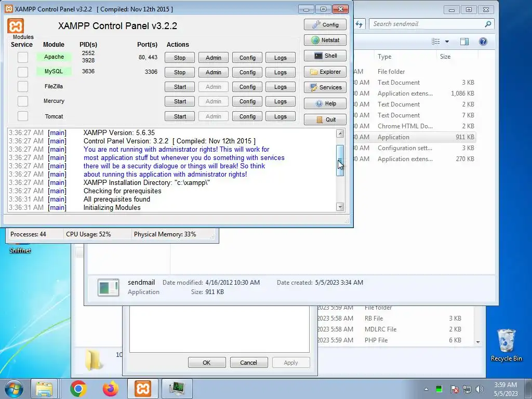The height and width of the screenshot is (399, 532).
Task: Click the network tray icon
Action: coord(467,389)
